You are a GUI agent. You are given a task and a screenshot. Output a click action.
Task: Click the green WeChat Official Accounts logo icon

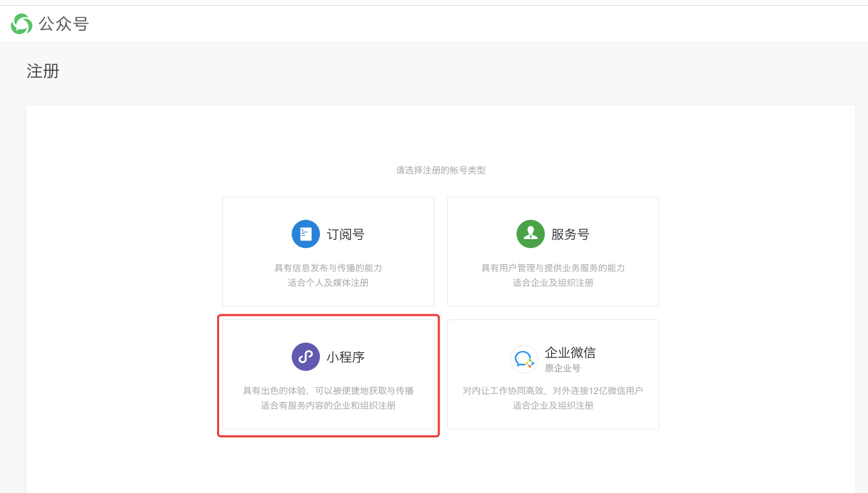pyautogui.click(x=21, y=24)
